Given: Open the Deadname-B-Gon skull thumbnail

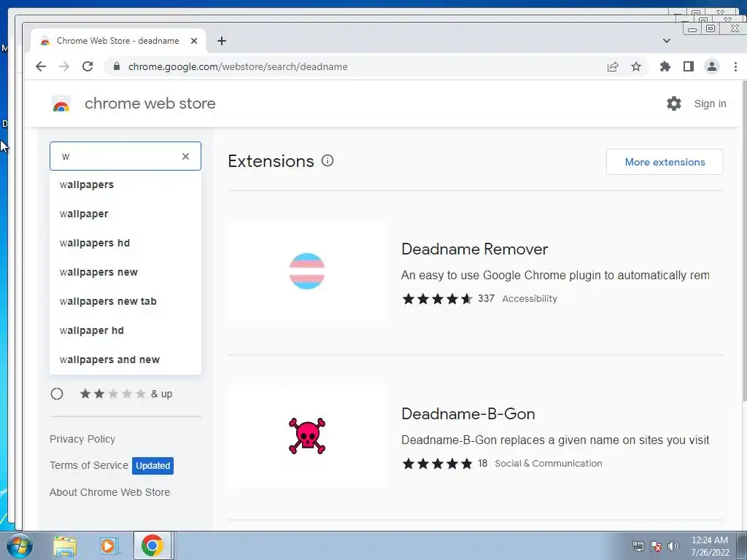Looking at the screenshot, I should pos(307,436).
